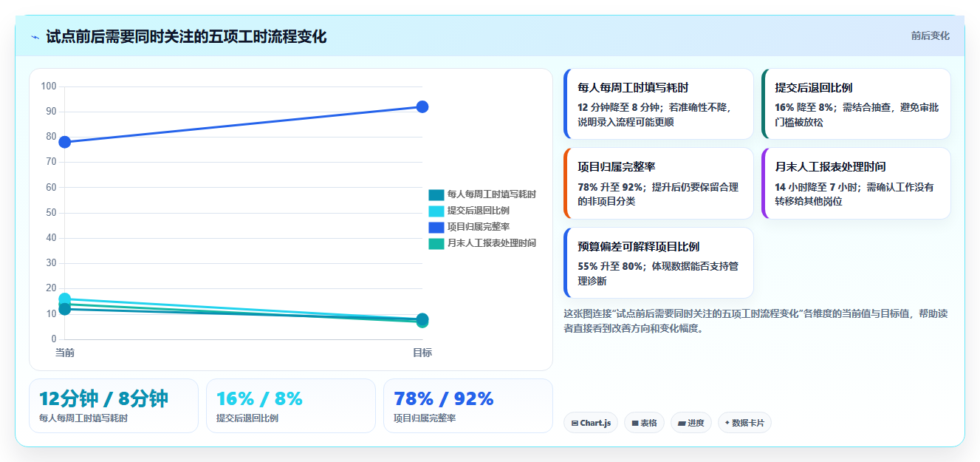Click the main title 试点前后需要同时关注的五项工时流程变化
Viewport: 980px width, 462px height.
pos(186,36)
